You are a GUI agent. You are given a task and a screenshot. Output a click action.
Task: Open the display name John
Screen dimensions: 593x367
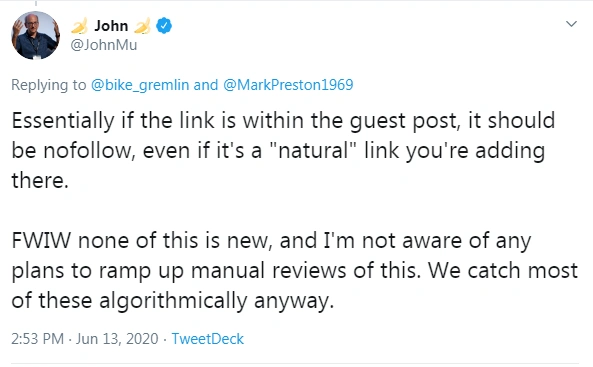111,26
